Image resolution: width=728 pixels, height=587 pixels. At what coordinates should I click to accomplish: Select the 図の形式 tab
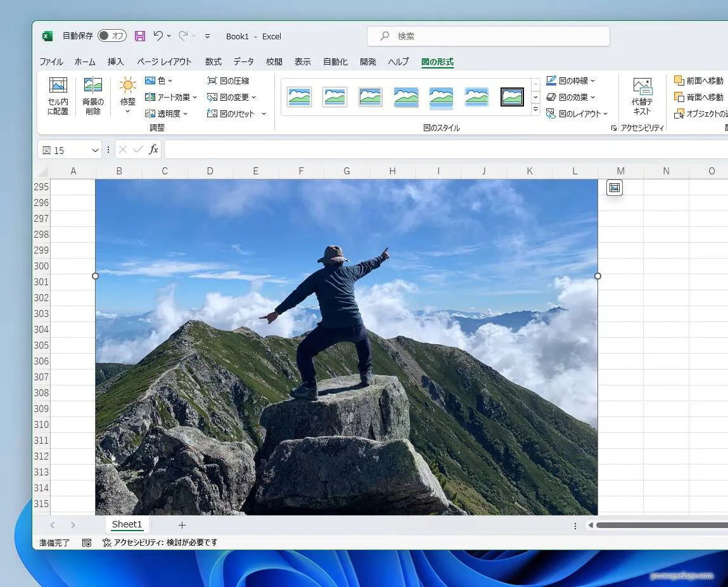437,61
